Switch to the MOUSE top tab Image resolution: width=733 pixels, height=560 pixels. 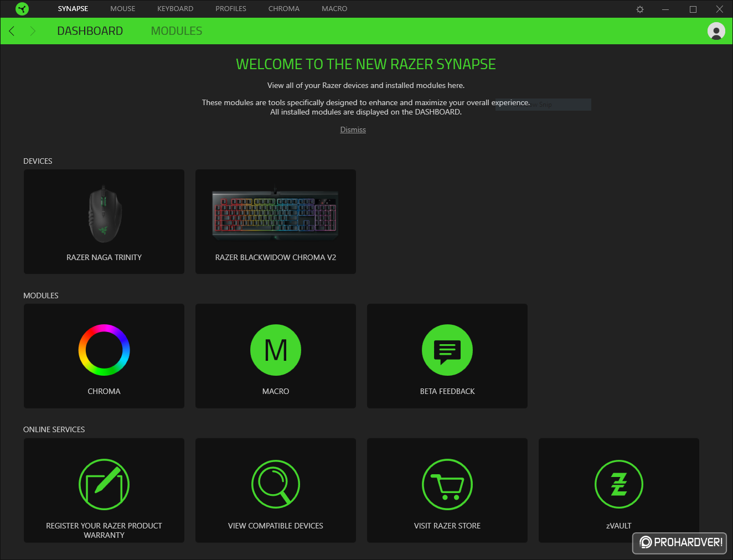click(x=123, y=9)
